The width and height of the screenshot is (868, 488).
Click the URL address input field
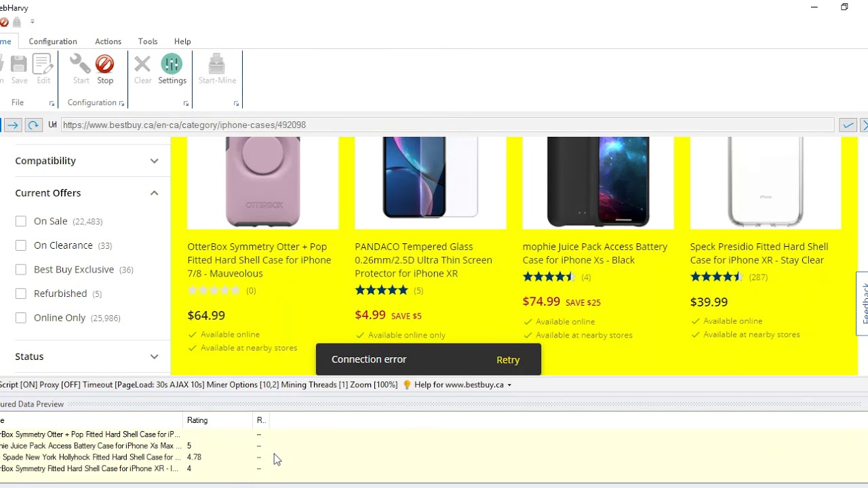tap(448, 125)
